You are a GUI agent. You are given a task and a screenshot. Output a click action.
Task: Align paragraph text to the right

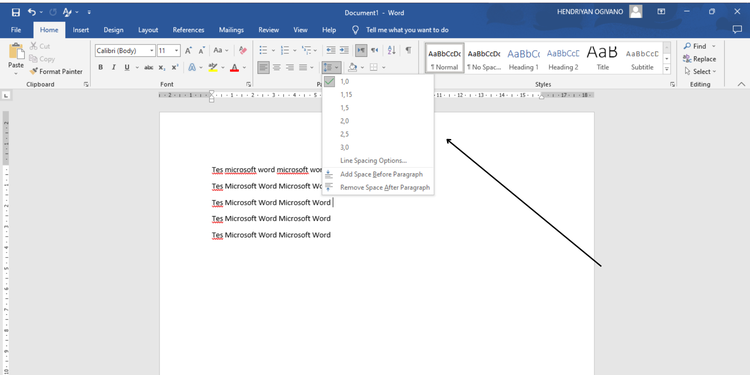tap(290, 67)
